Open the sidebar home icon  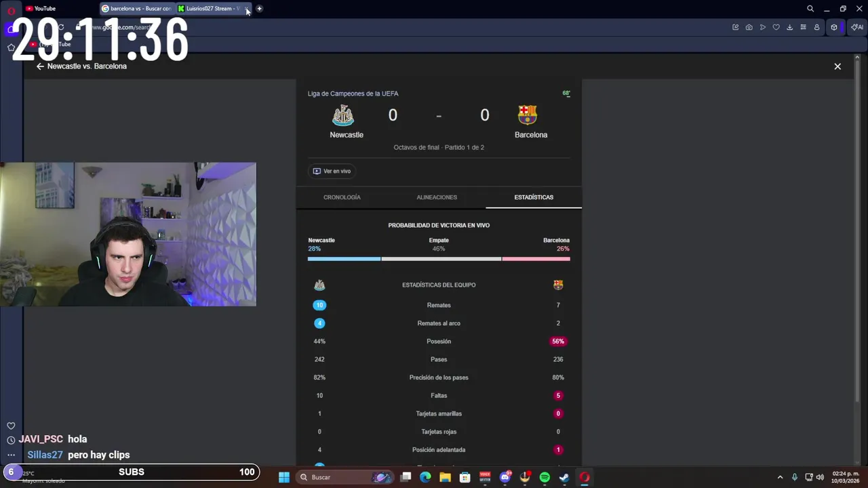pos(11,29)
